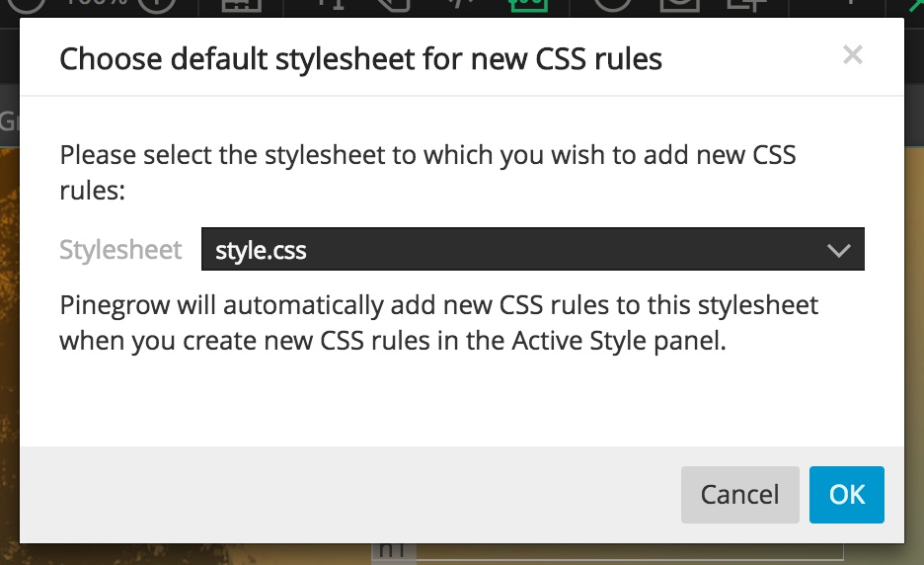Click the round circle icon right of green icon

(x=612, y=5)
